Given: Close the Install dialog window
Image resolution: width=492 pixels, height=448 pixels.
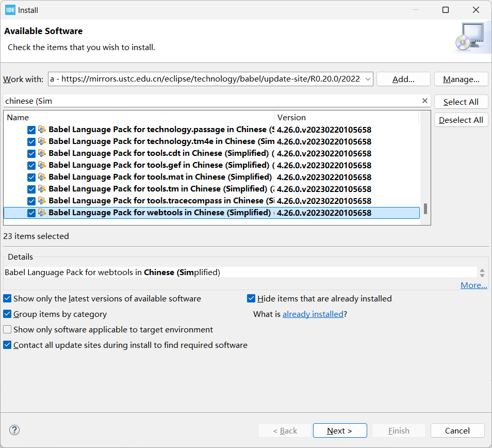Looking at the screenshot, I should (x=476, y=10).
